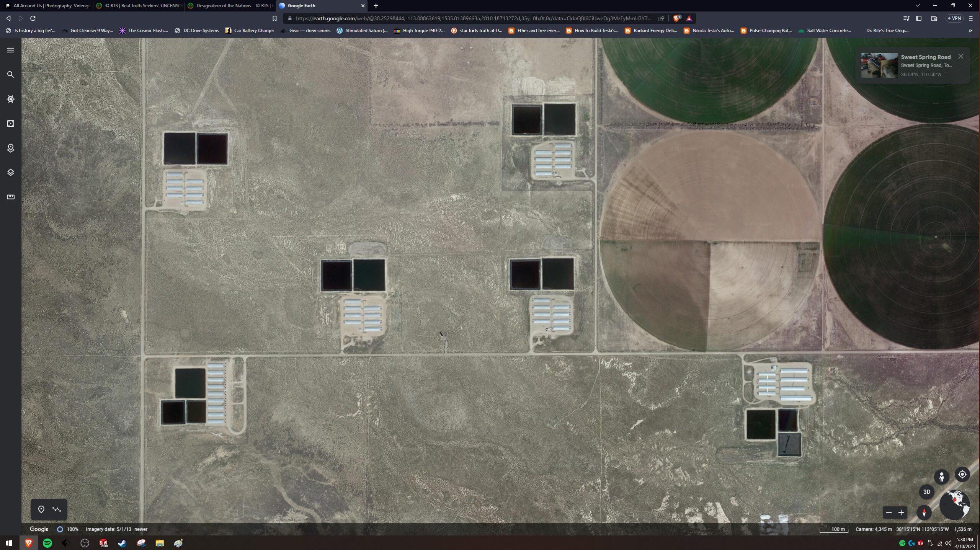The width and height of the screenshot is (980, 550).
Task: Switch to Designation of the Nations tab
Action: point(230,6)
